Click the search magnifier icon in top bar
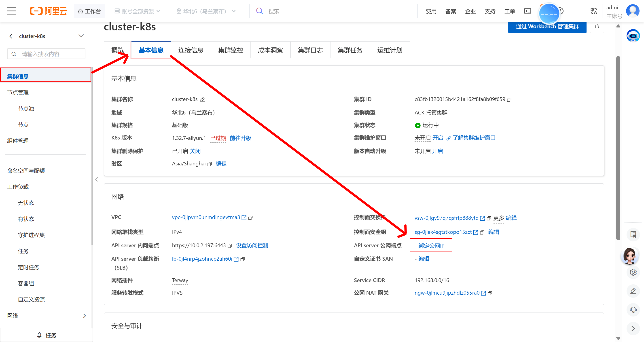 pos(259,11)
